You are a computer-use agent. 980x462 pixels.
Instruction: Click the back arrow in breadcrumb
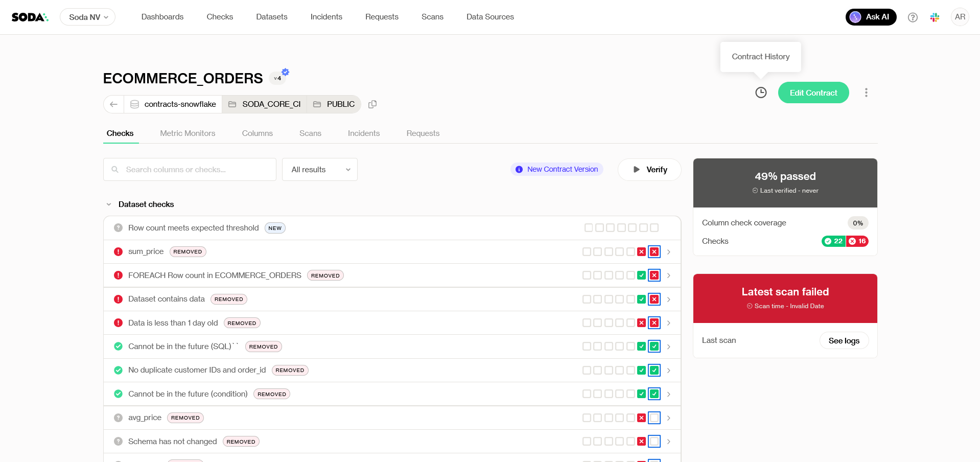[113, 104]
